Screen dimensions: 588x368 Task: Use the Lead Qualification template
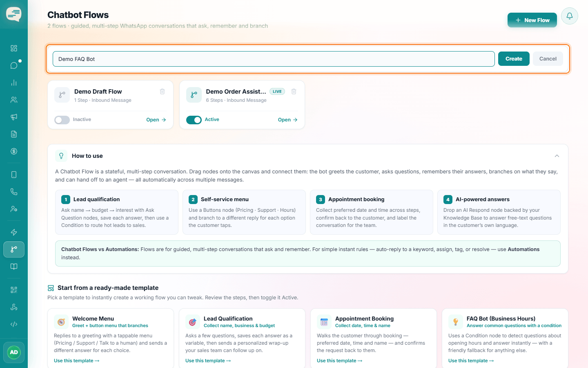(208, 361)
